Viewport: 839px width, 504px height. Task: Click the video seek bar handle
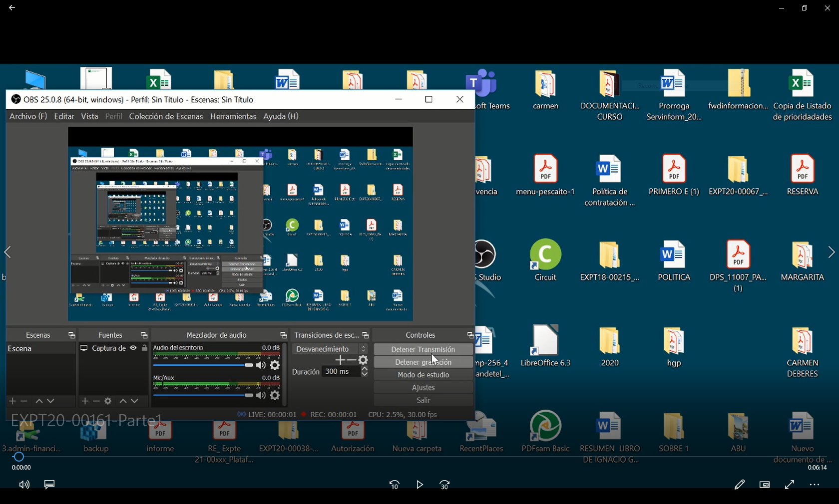18,457
